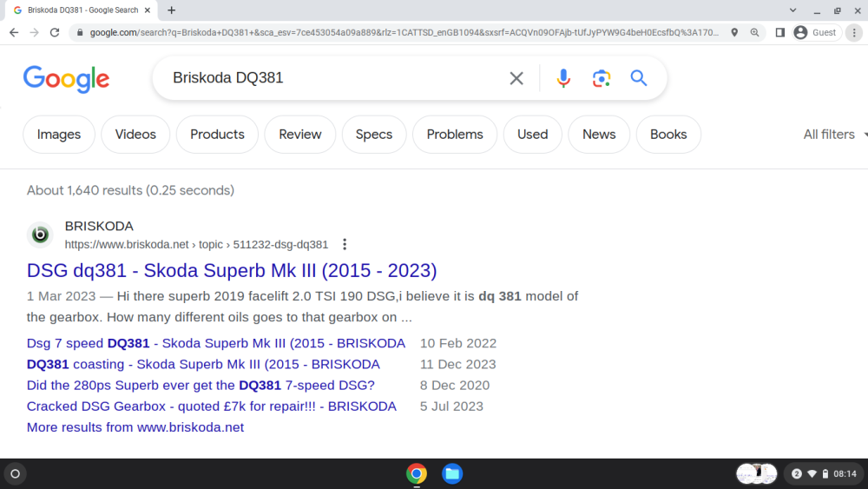Open the about-this-result three-dot menu

[x=345, y=244]
